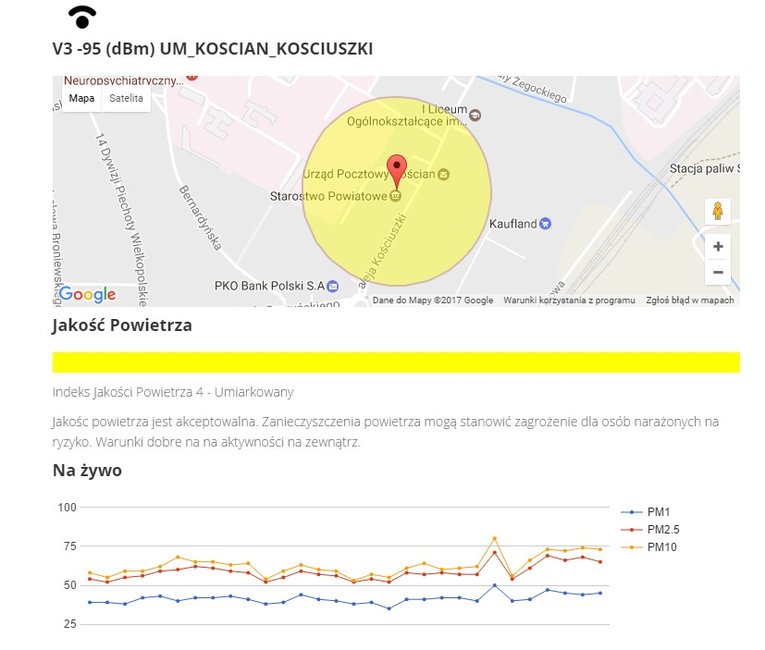The image size is (765, 650).
Task: Switch to Satelita satellite view
Action: 126,98
